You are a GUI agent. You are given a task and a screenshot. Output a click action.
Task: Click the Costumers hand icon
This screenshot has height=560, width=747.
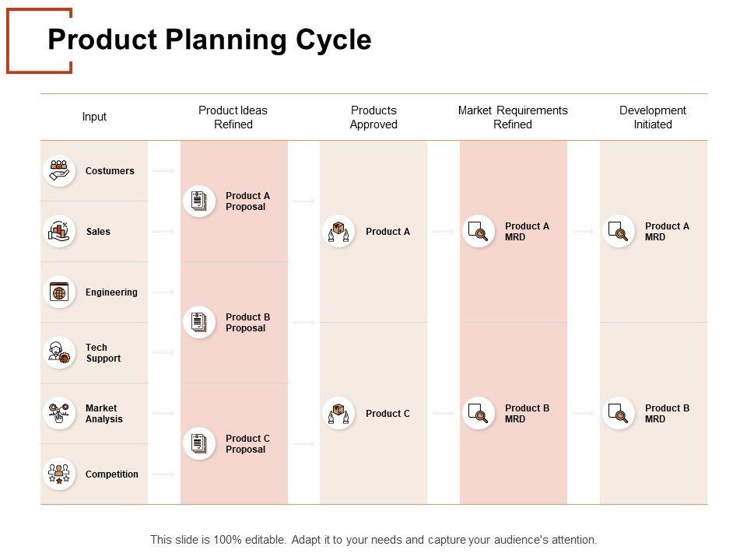[x=59, y=170]
